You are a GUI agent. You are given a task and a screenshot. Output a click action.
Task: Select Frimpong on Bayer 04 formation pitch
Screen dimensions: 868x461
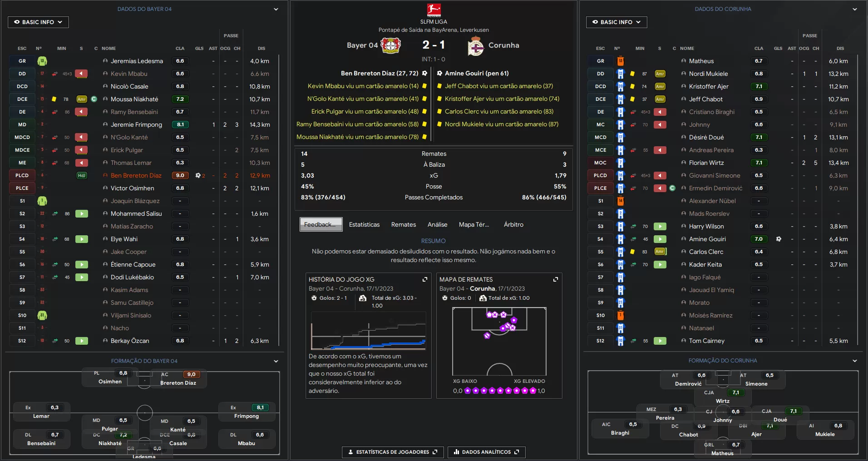tap(247, 411)
